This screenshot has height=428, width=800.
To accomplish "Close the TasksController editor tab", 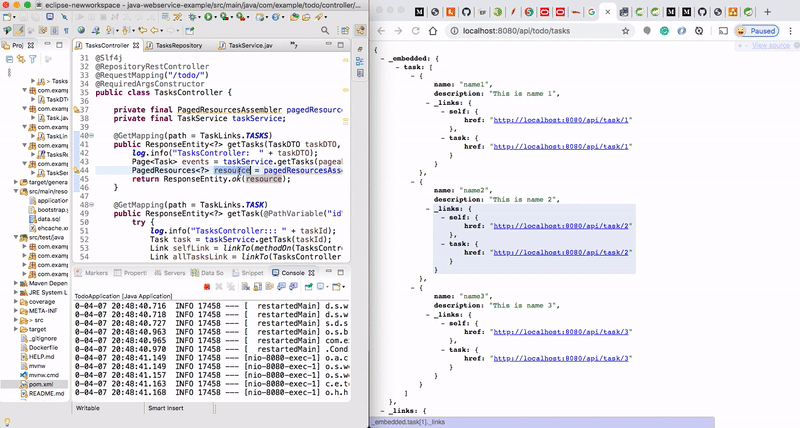I will [136, 45].
